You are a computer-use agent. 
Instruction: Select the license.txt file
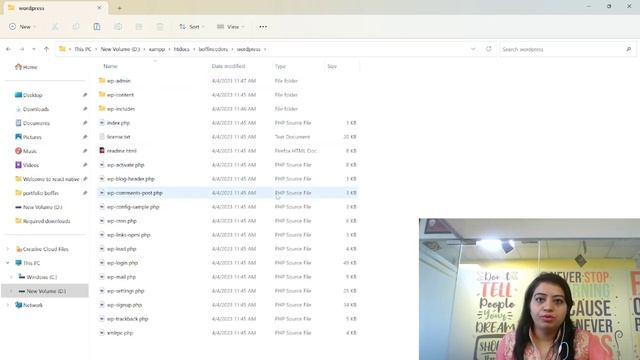pos(118,137)
